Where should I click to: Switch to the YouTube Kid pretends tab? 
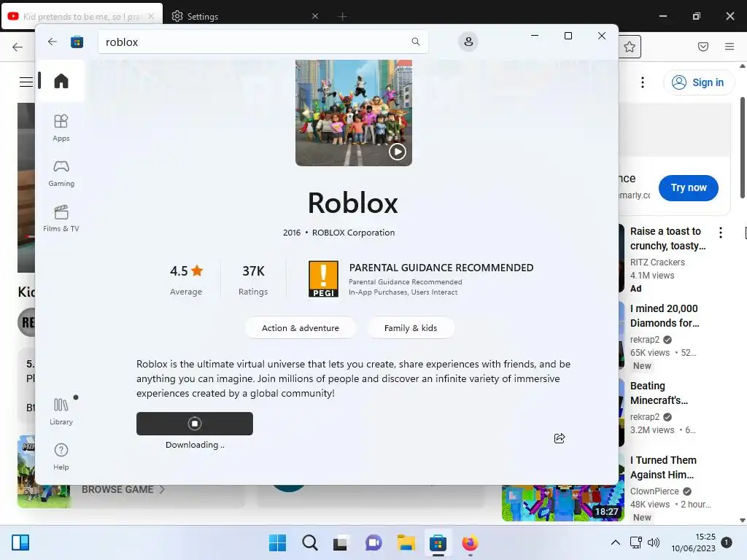(x=82, y=16)
